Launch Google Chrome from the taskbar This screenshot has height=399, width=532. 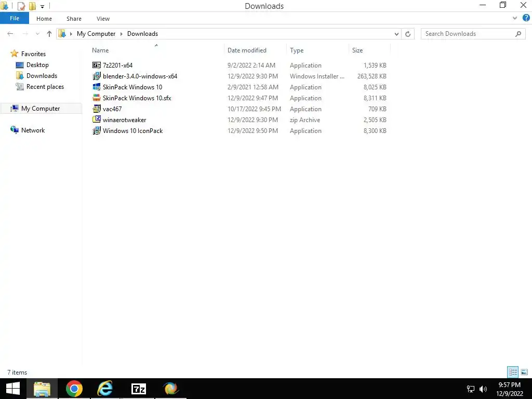point(74,389)
